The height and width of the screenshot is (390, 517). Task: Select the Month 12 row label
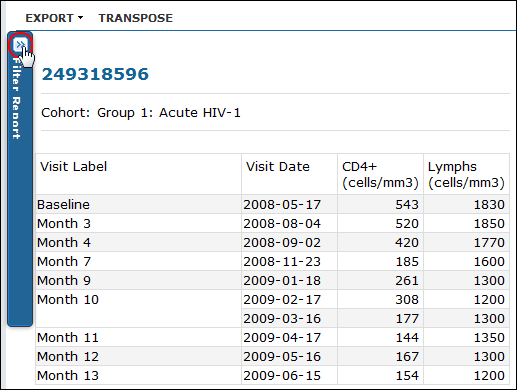click(x=68, y=357)
